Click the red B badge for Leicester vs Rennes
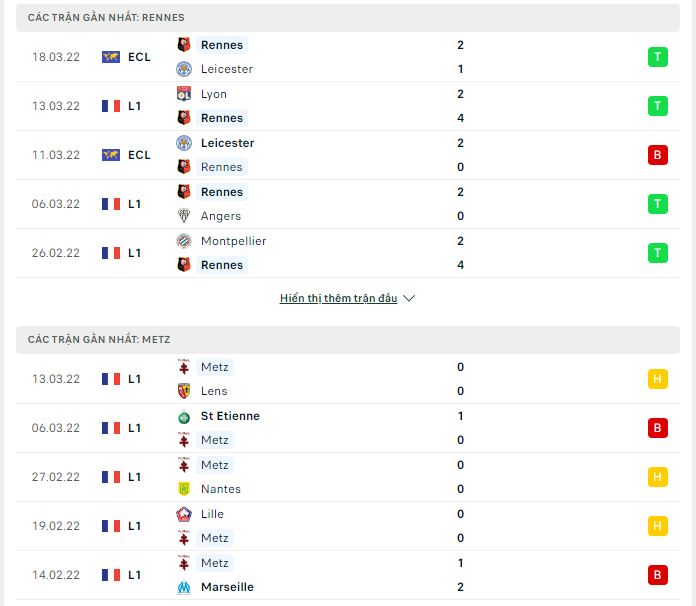 [657, 155]
